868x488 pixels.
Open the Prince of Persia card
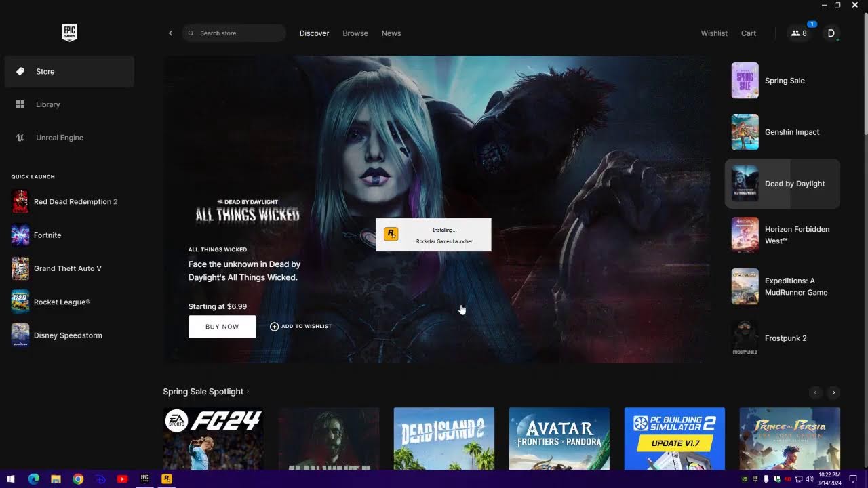[x=790, y=439]
